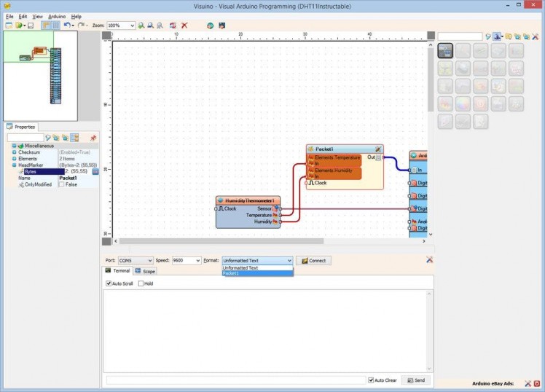Screen dimensions: 545x392
Task: Click the zoom in magnifier icon
Action: [141, 26]
